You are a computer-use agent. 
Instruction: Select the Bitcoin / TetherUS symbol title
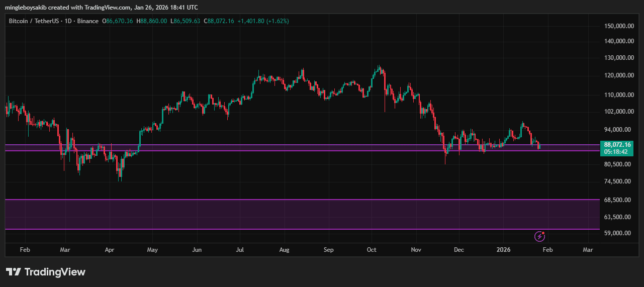click(x=34, y=21)
